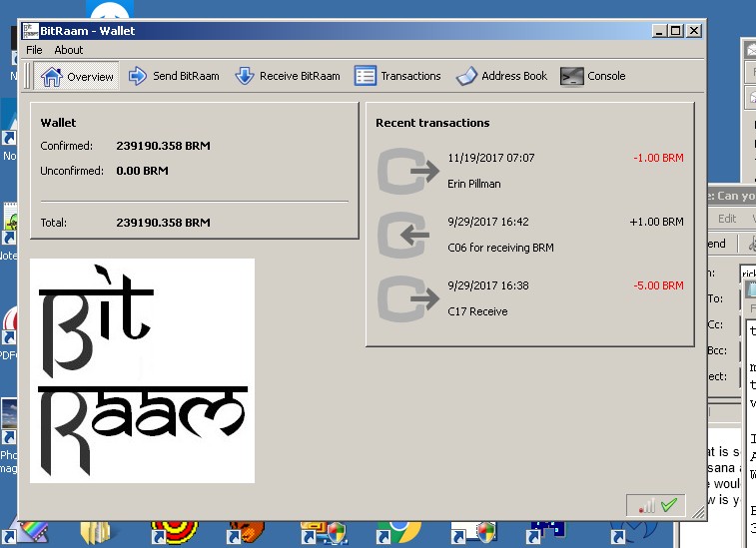Open the Google Chrome desktop shortcut
The image size is (756, 548).
397,531
